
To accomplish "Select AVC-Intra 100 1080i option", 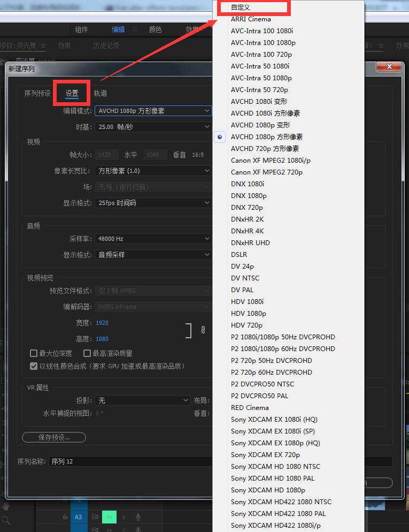I will click(262, 31).
